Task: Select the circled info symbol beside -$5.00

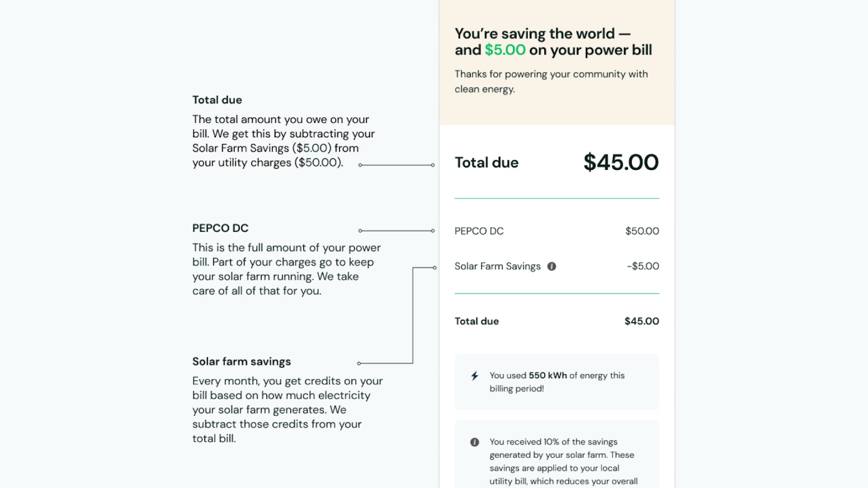Action: 551,266
